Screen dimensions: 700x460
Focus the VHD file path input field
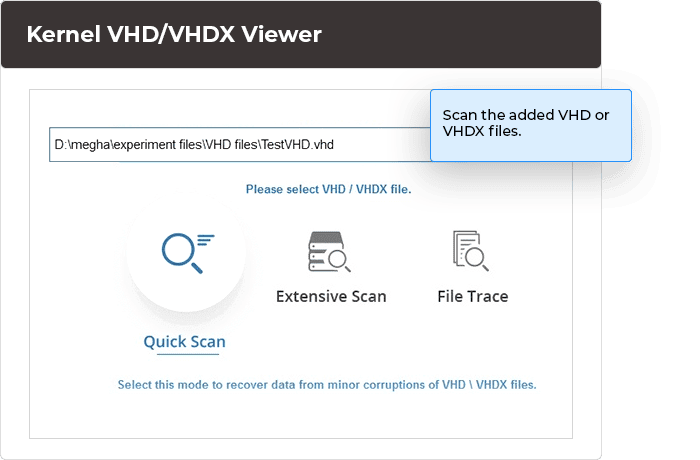coord(240,145)
